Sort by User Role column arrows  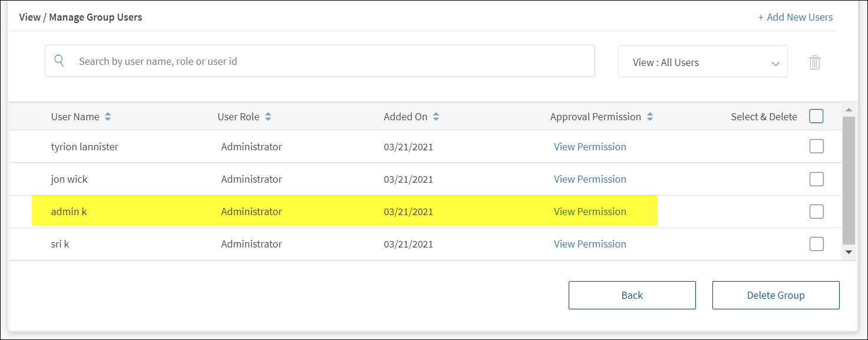click(x=268, y=117)
